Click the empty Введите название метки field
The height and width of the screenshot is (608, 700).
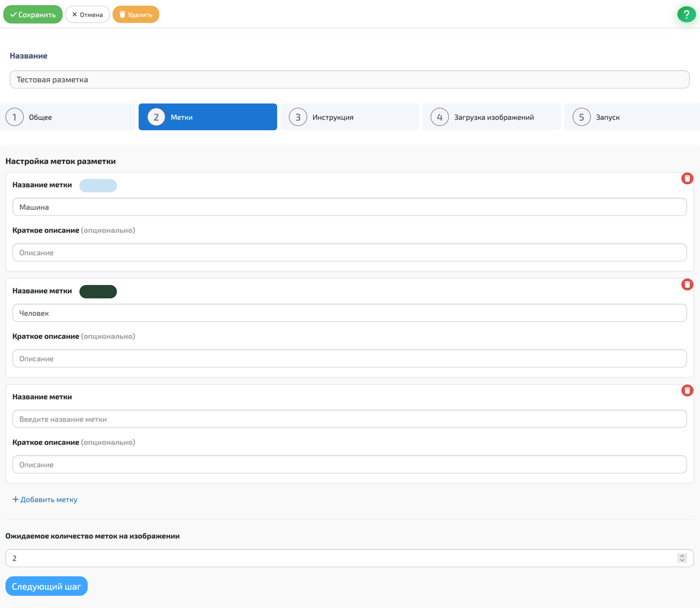tap(349, 419)
